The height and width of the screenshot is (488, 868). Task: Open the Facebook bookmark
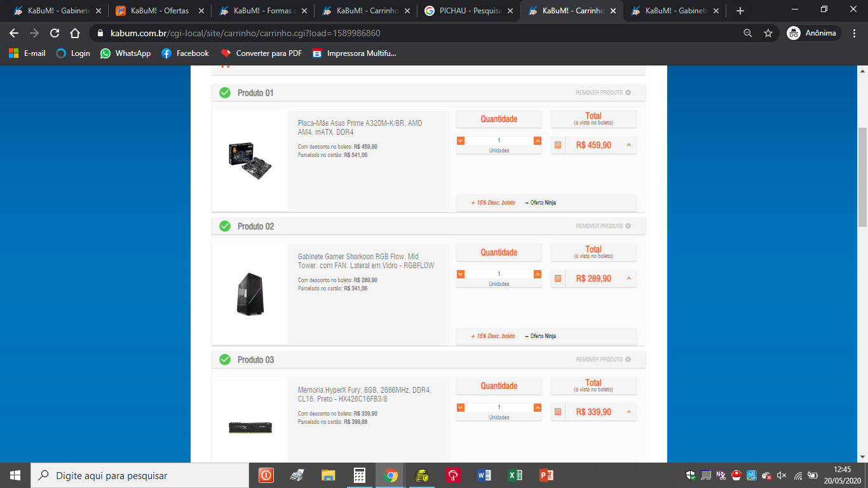coord(185,53)
